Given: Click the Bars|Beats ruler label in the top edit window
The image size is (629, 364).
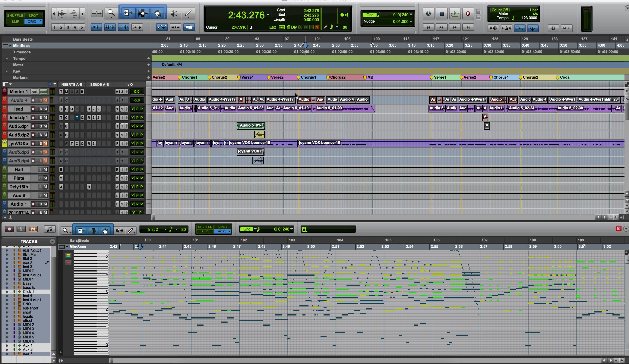Looking at the screenshot, I should point(23,39).
